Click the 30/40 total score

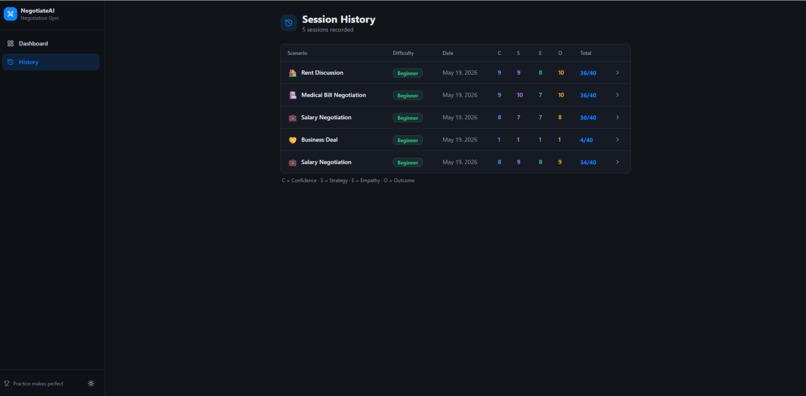pyautogui.click(x=588, y=118)
